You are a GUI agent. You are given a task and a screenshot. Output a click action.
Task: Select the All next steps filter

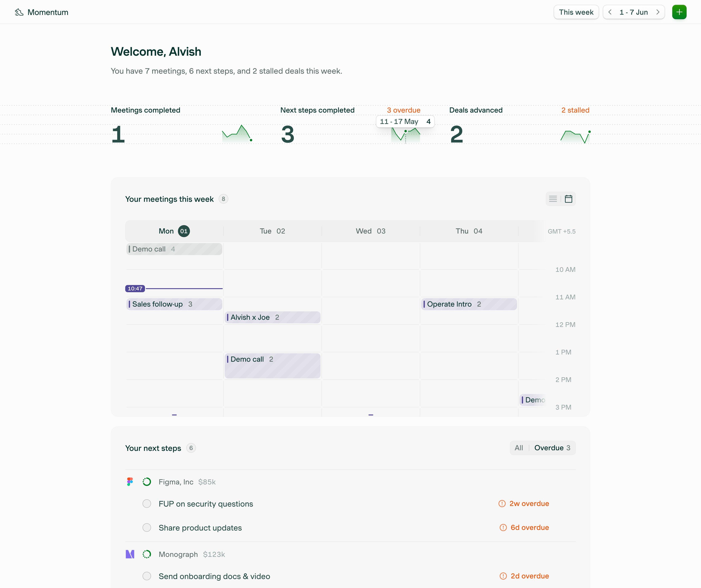(x=519, y=448)
